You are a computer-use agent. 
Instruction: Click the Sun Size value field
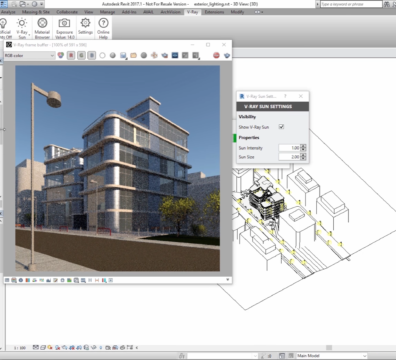click(289, 157)
